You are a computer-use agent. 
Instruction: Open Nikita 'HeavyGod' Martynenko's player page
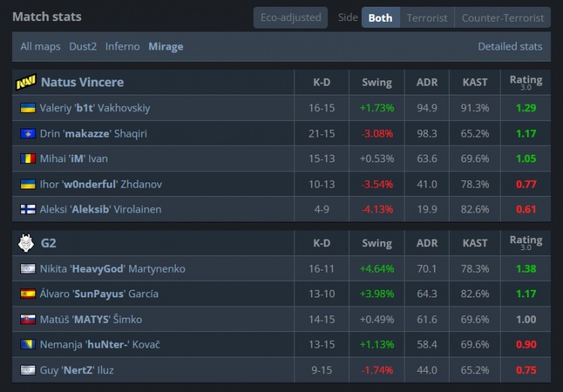pyautogui.click(x=113, y=269)
